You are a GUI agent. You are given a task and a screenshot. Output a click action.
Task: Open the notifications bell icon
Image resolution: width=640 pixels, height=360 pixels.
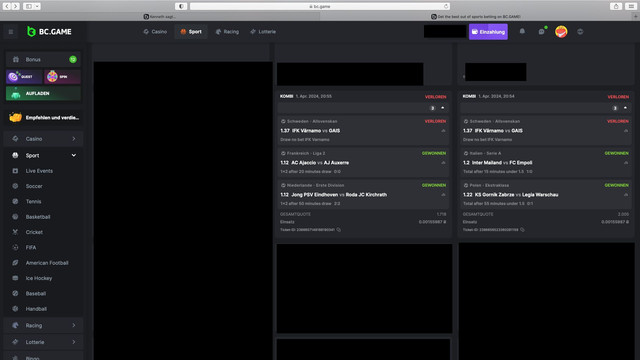click(x=522, y=31)
